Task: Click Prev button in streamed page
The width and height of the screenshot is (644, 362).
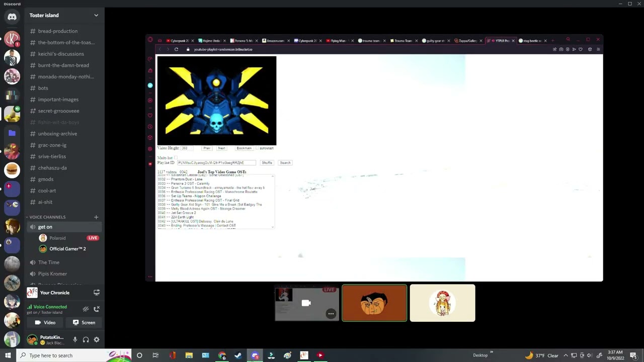Action: pyautogui.click(x=207, y=148)
